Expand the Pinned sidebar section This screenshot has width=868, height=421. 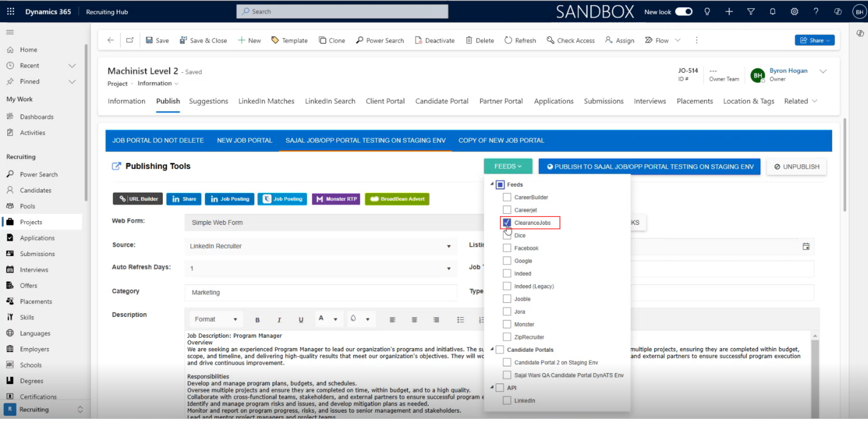pos(72,81)
